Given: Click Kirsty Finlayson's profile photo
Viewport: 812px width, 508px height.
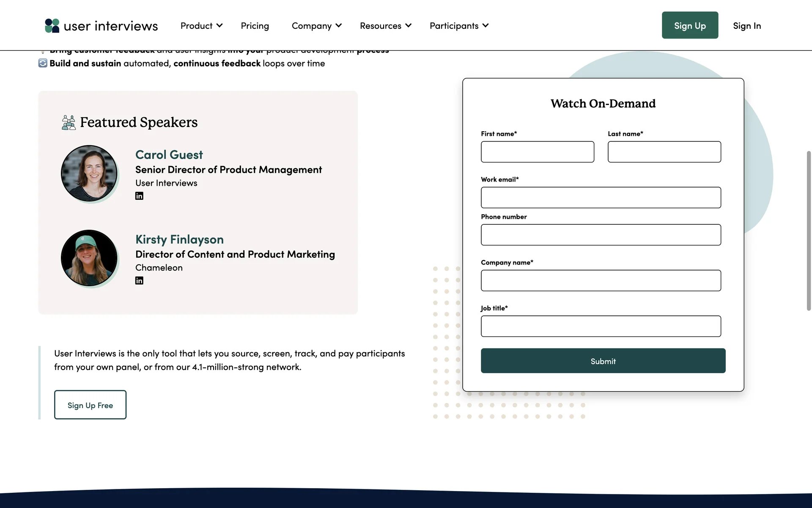Looking at the screenshot, I should (x=89, y=258).
